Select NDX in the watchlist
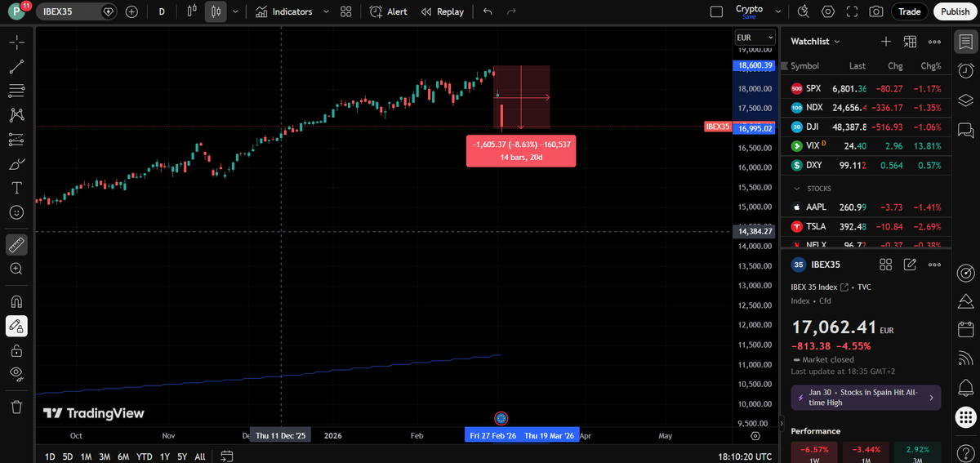Image resolution: width=980 pixels, height=463 pixels. [x=866, y=108]
